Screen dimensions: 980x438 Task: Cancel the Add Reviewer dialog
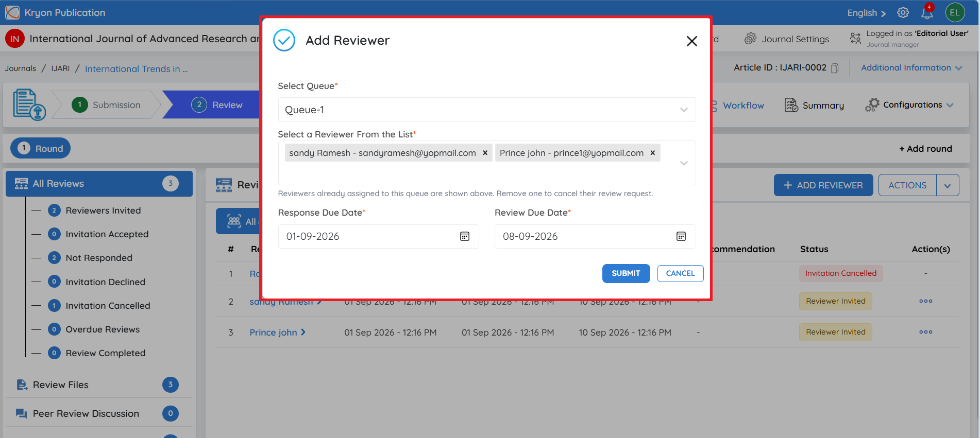(680, 273)
